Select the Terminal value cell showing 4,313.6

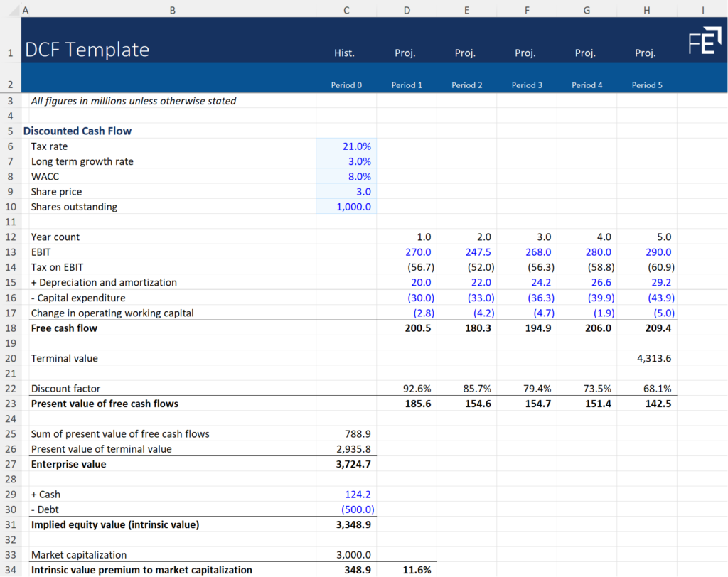click(646, 358)
